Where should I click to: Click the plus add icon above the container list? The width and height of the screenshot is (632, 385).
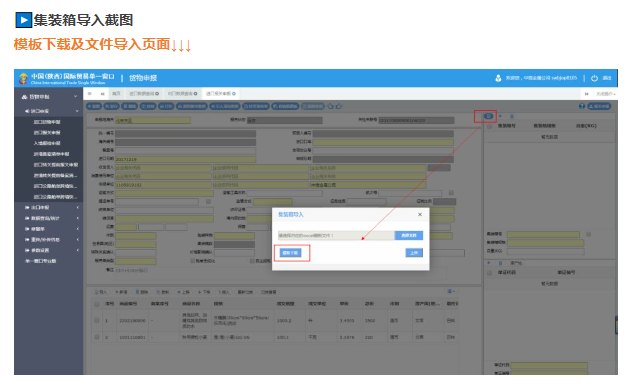click(x=500, y=116)
